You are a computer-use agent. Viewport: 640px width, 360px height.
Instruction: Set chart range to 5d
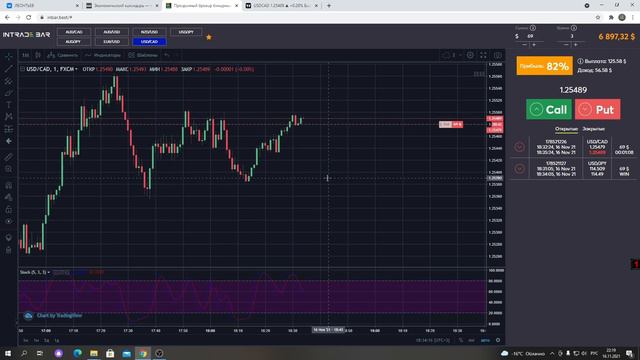[x=46, y=340]
